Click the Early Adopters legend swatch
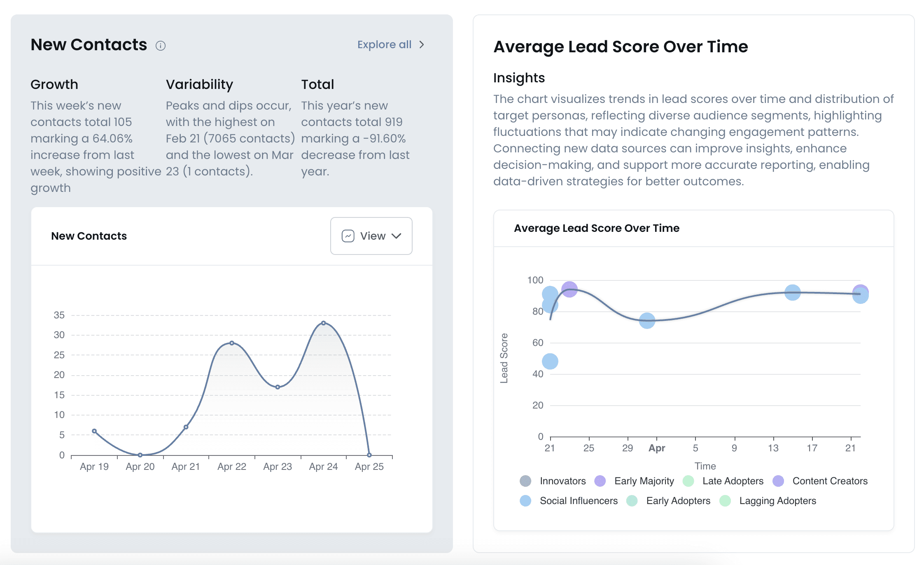This screenshot has width=924, height=565. point(632,501)
